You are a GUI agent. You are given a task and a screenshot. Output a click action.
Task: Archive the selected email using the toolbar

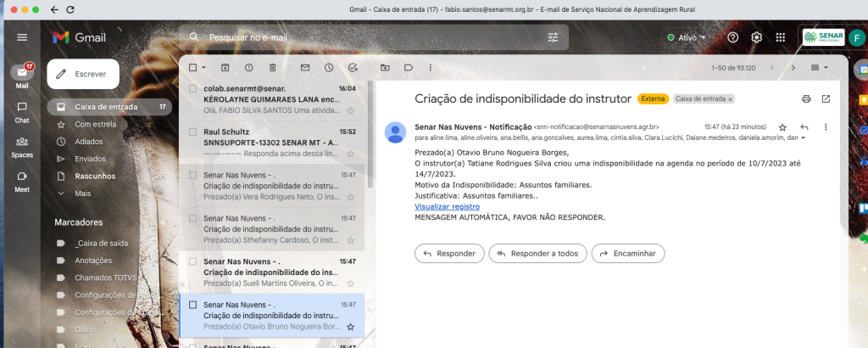pyautogui.click(x=225, y=67)
